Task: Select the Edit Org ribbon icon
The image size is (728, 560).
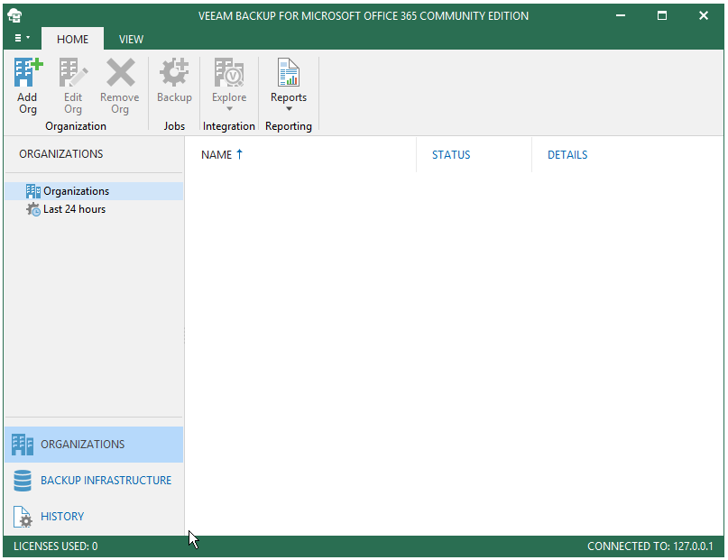Action: pos(73,72)
